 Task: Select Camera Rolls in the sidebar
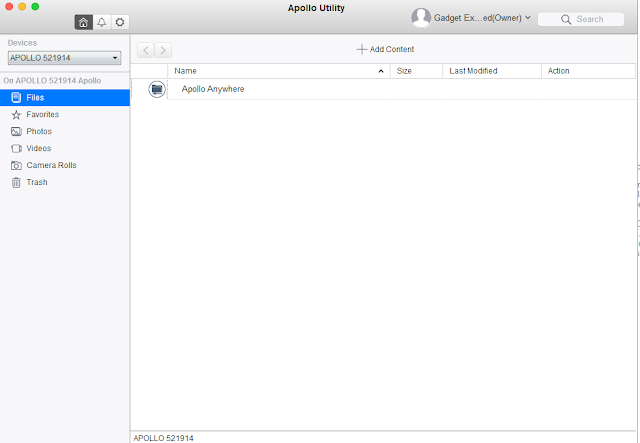[x=65, y=165]
